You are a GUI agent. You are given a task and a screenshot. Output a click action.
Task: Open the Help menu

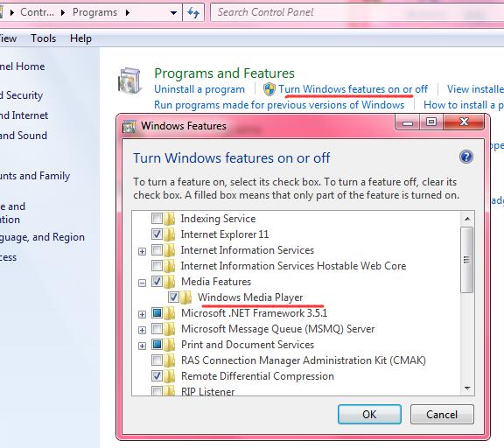[80, 38]
